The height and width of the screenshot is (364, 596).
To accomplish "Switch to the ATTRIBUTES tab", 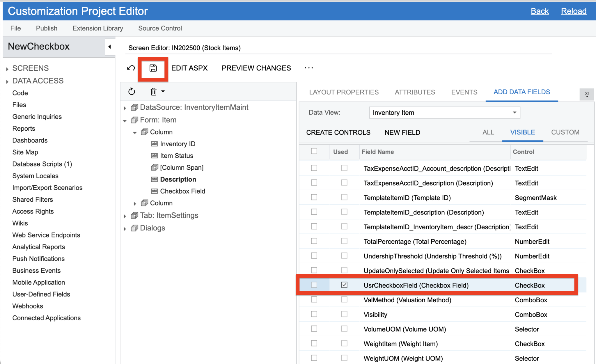I will tap(415, 92).
